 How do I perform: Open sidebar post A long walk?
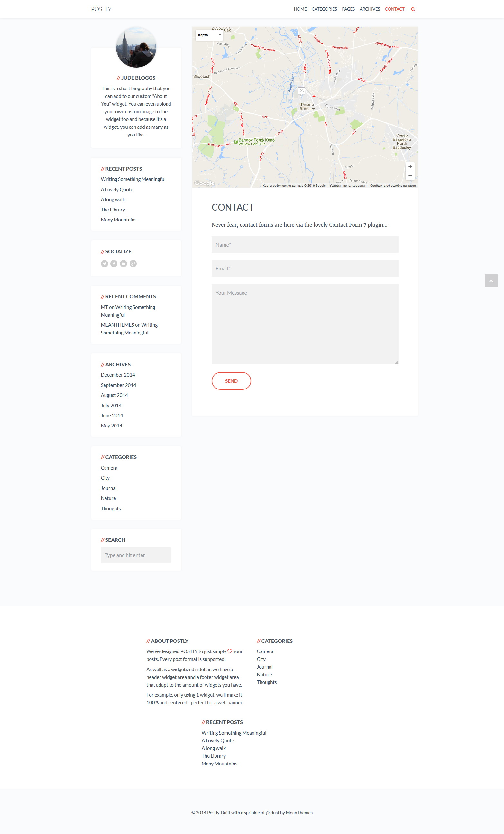[113, 200]
